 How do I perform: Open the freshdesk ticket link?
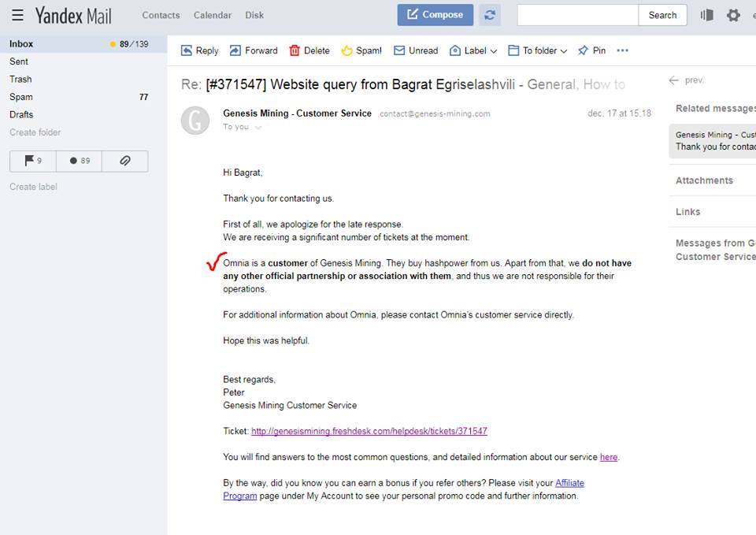point(369,431)
